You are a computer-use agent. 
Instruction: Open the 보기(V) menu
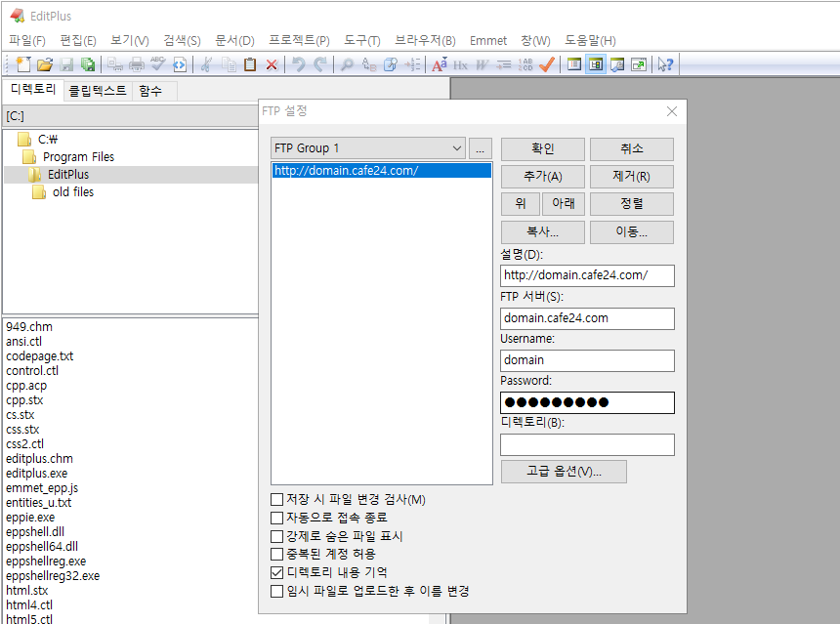click(x=130, y=40)
